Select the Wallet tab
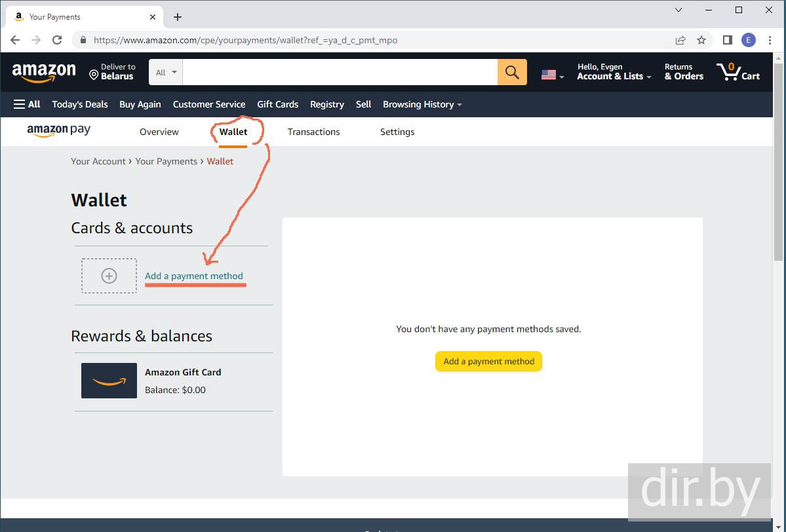786x532 pixels. 233,132
